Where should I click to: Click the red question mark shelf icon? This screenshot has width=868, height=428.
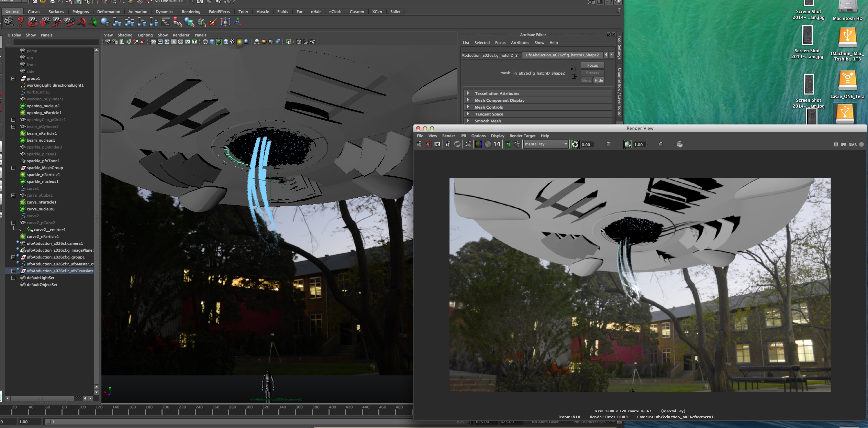point(21,22)
